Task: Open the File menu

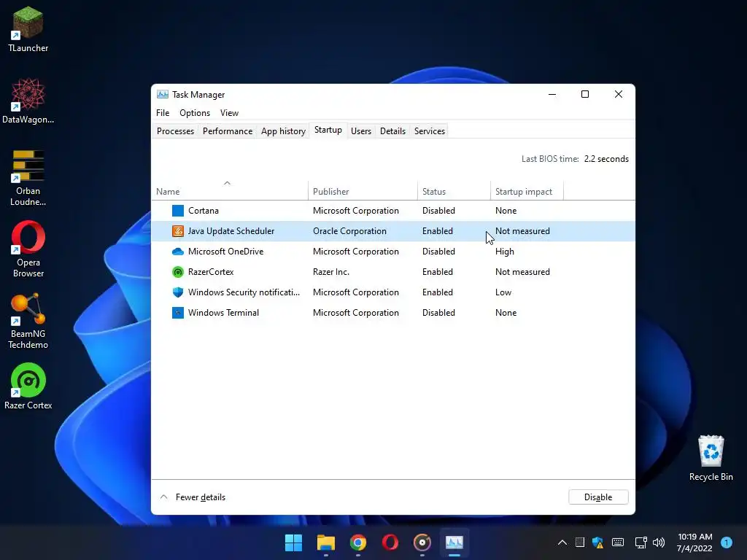Action: [163, 113]
